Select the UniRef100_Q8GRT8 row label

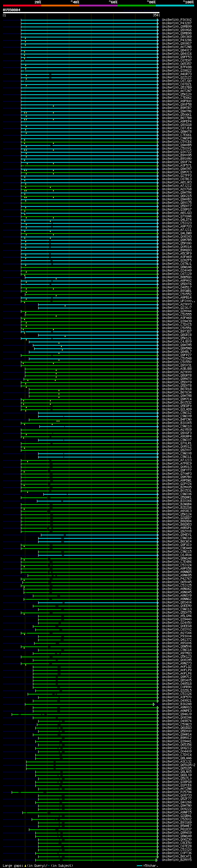[x=177, y=376]
